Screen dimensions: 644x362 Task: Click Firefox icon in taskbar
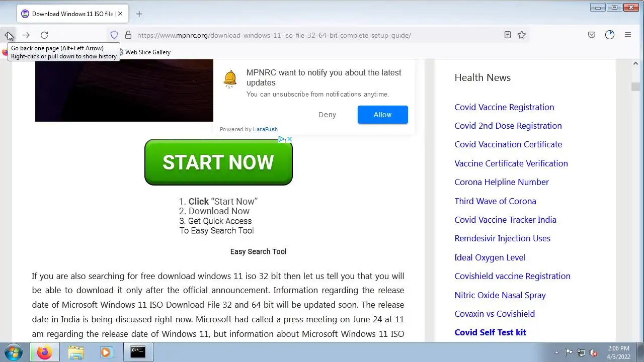click(44, 352)
